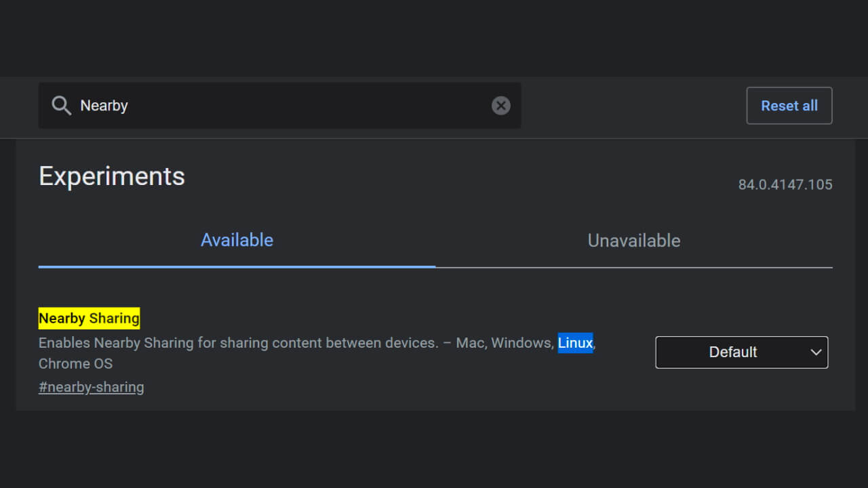Screen dimensions: 868x488
Task: Click the Chrome OS platform text
Action: click(75, 364)
